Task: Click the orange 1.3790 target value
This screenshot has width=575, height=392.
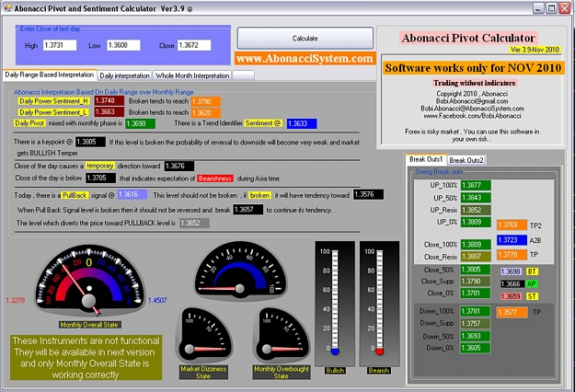Action: [206, 101]
